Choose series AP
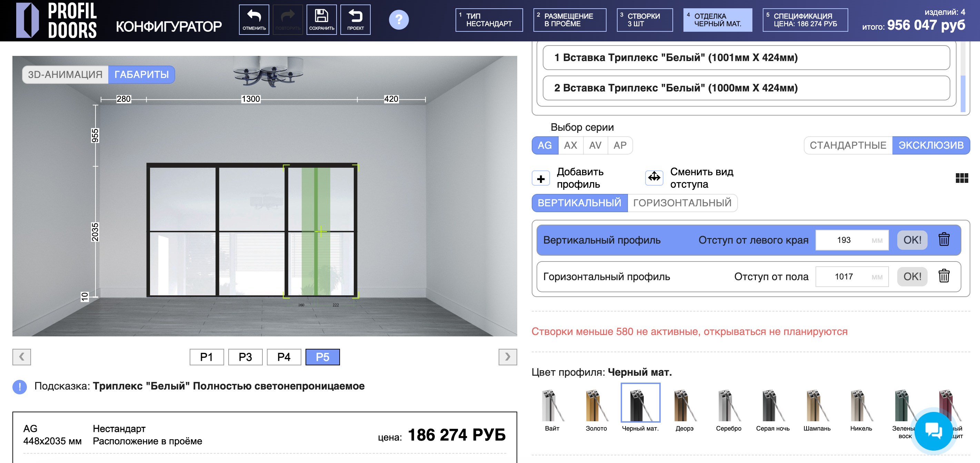This screenshot has height=463, width=980. 620,146
